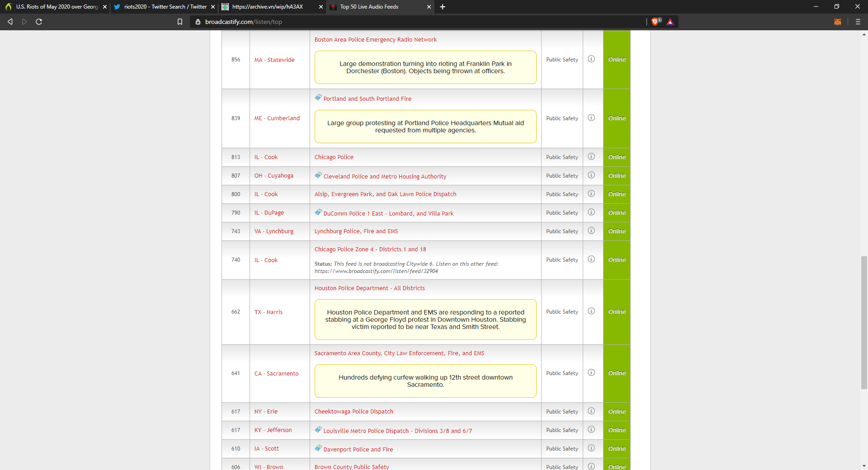Open Alsip, Evergreen Park, Oak Lawn feed
The width and height of the screenshot is (868, 470).
click(386, 194)
